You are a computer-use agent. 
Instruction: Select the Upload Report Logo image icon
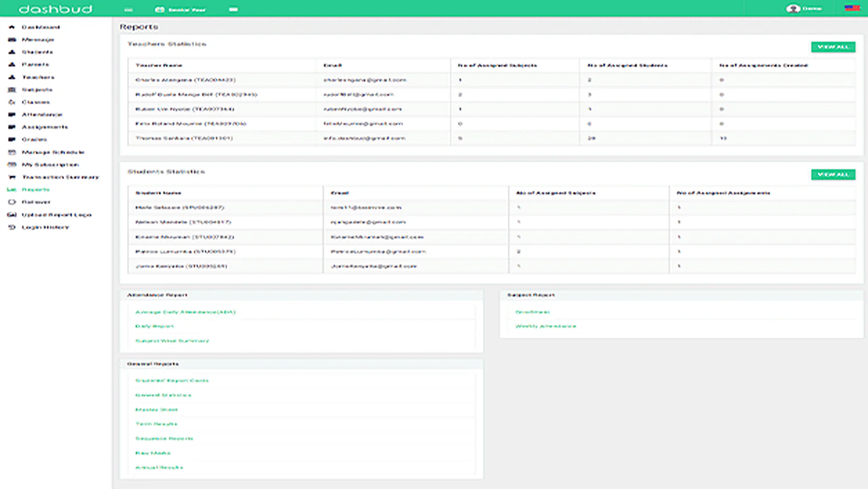12,215
